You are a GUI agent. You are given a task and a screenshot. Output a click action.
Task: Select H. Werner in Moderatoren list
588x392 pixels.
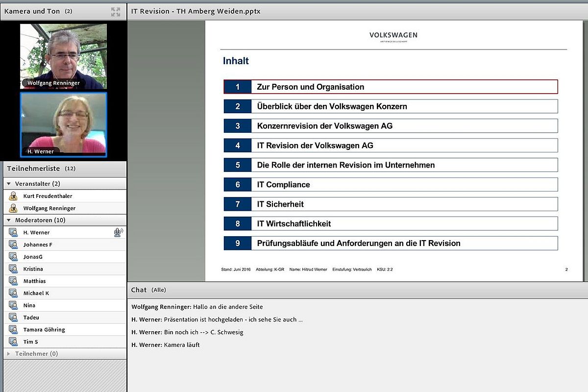click(x=65, y=232)
